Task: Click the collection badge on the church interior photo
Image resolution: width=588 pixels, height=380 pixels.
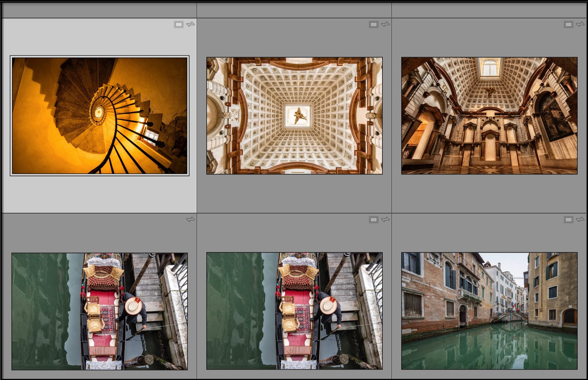Action: (x=569, y=25)
